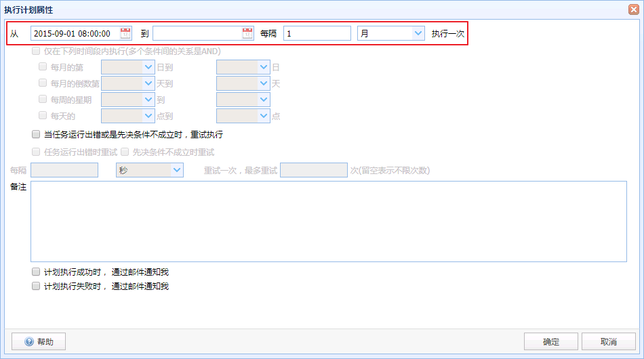Click the 确定 button
The height and width of the screenshot is (359, 644).
(550, 341)
